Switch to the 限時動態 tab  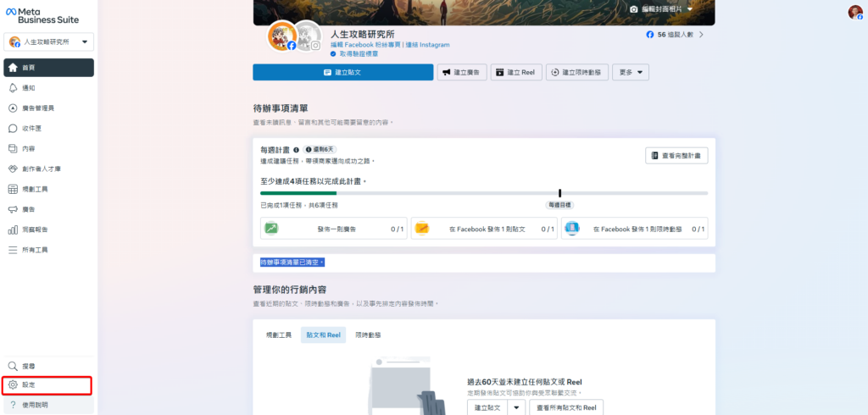point(368,335)
